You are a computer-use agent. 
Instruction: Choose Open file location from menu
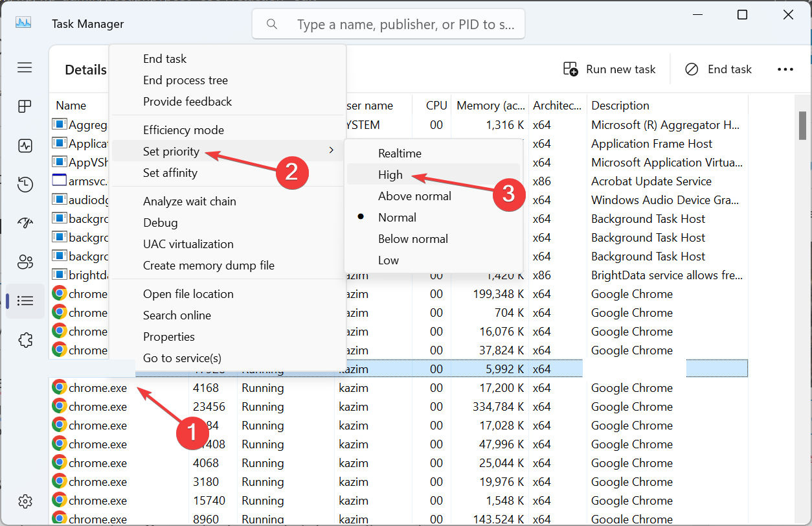pos(188,294)
